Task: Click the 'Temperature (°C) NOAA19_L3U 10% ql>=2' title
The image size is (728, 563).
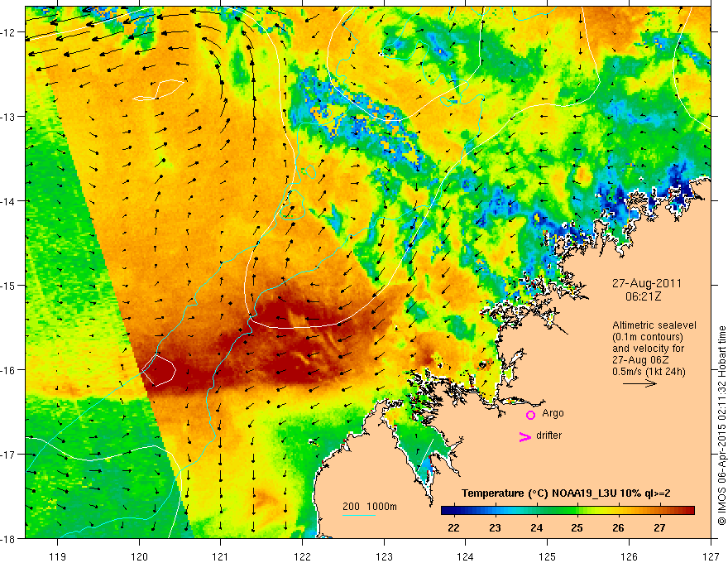Action: pyautogui.click(x=566, y=493)
